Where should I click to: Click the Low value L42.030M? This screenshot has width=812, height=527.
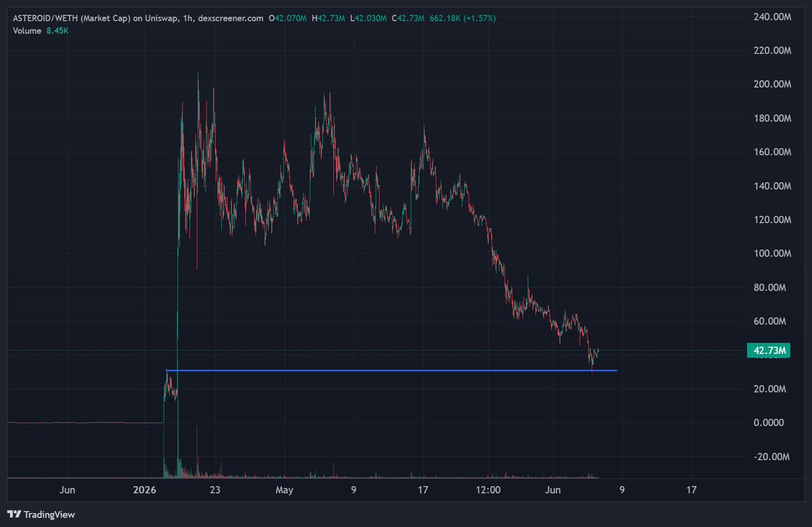pos(369,18)
